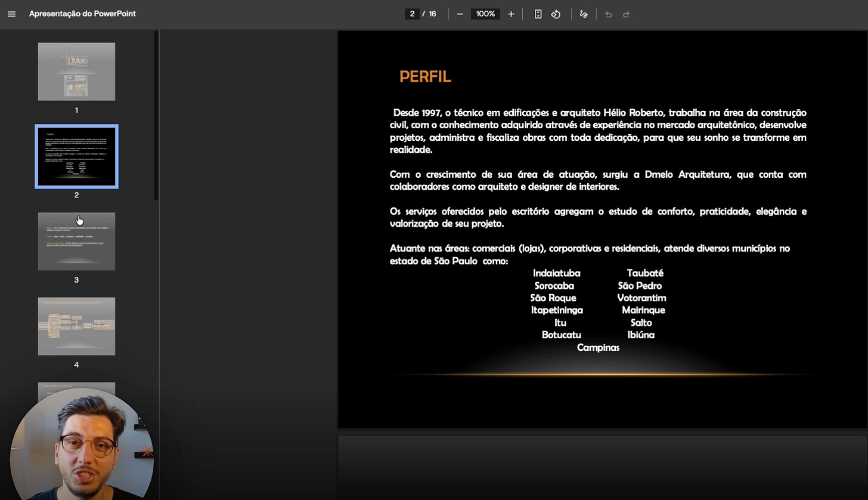Toggle the sidebar hamburger menu
Viewport: 868px width, 500px height.
click(11, 14)
